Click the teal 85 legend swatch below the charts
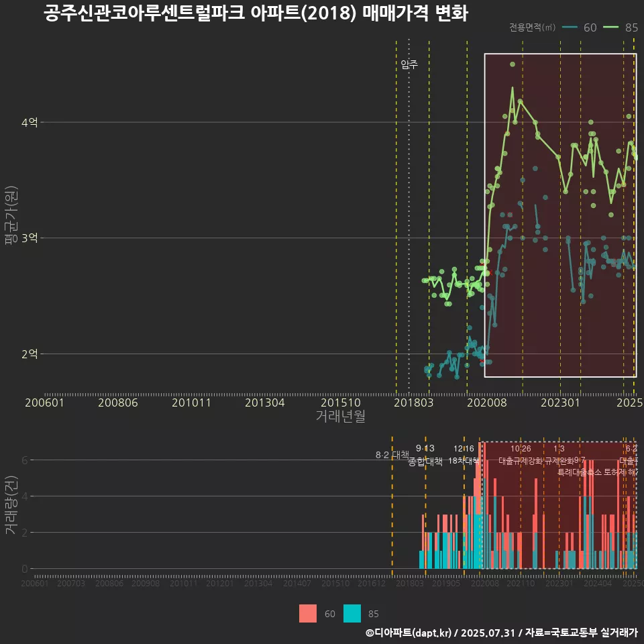The image size is (644, 644). coord(352,614)
